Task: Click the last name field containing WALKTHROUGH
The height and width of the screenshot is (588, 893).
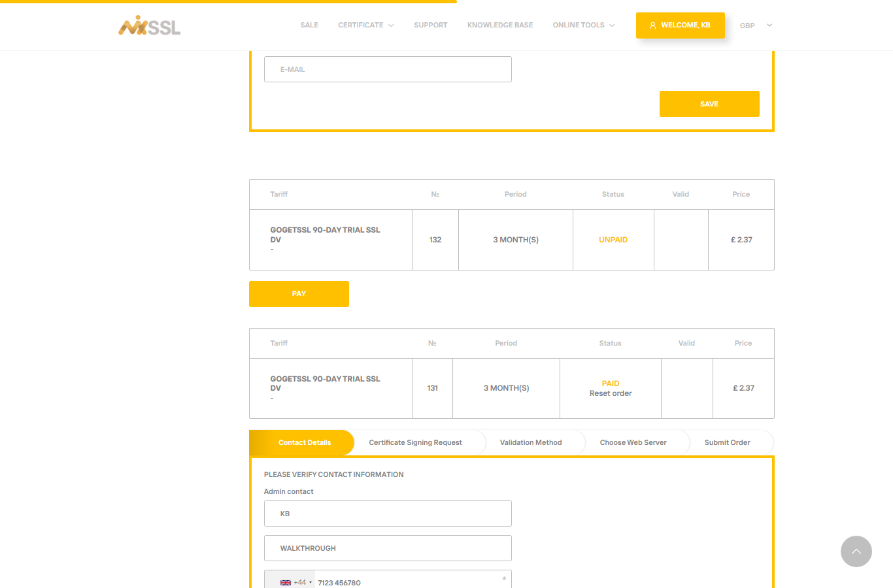Action: pos(388,548)
